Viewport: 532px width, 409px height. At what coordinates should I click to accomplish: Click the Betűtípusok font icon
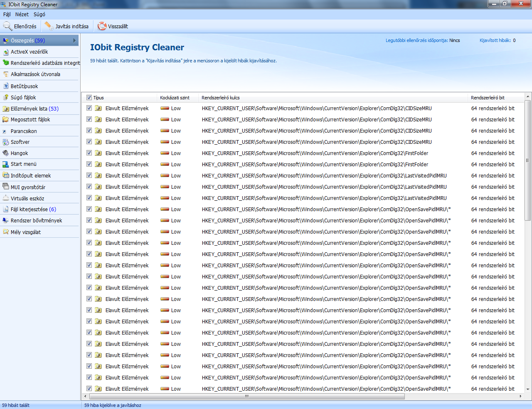(6, 86)
